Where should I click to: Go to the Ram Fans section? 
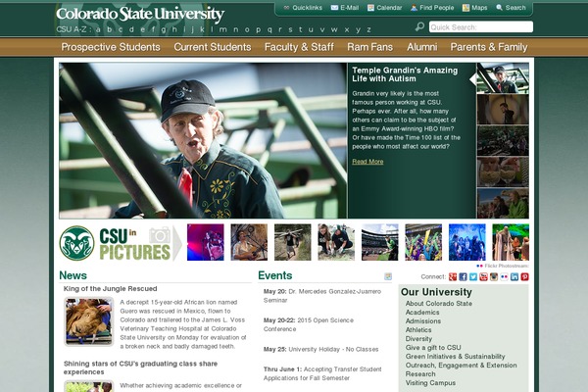369,47
